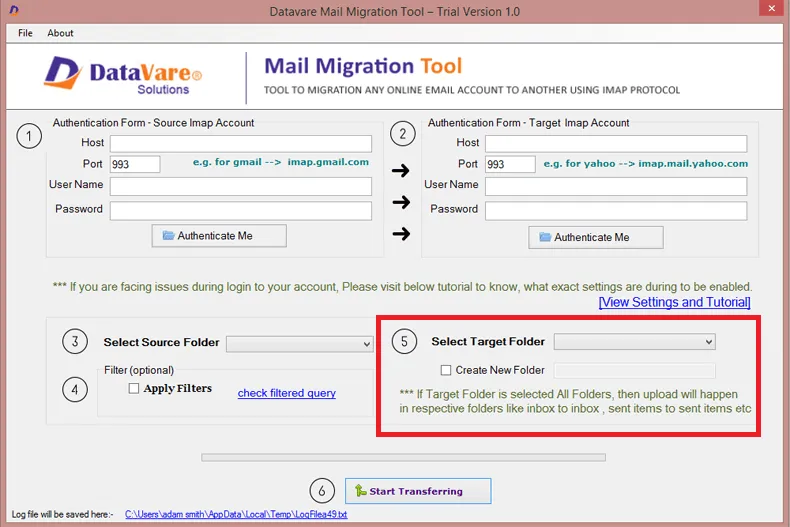
Task: Click the source account Port field
Action: tap(135, 164)
